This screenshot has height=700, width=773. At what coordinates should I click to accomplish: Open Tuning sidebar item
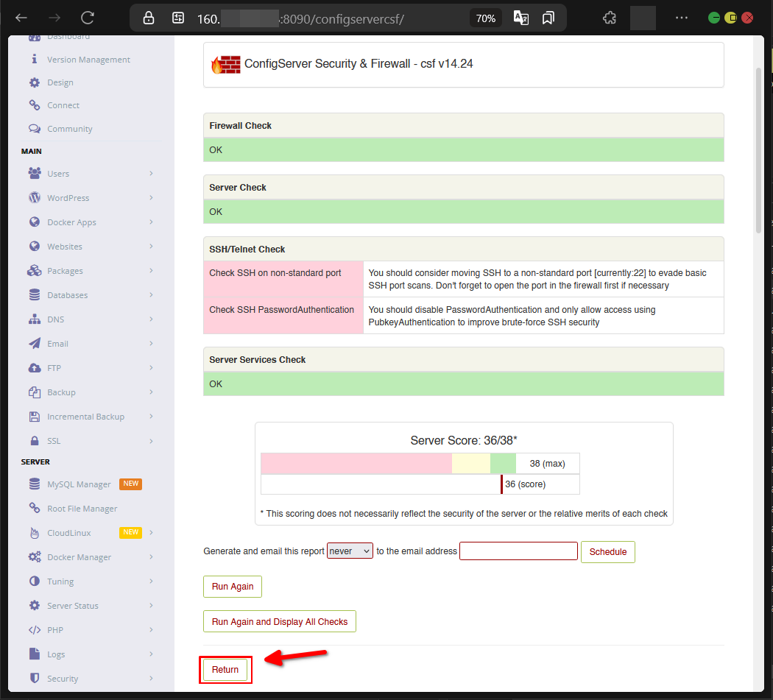pos(60,581)
